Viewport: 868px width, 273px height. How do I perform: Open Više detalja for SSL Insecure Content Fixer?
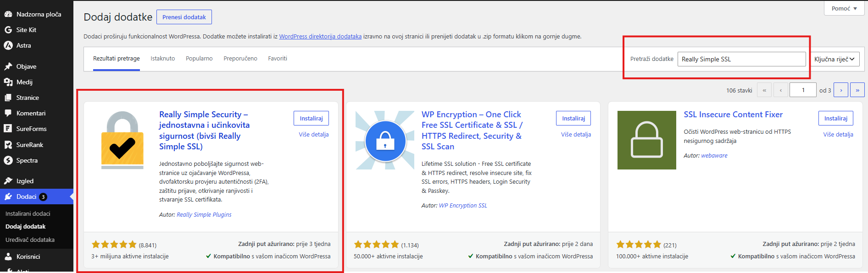point(838,134)
